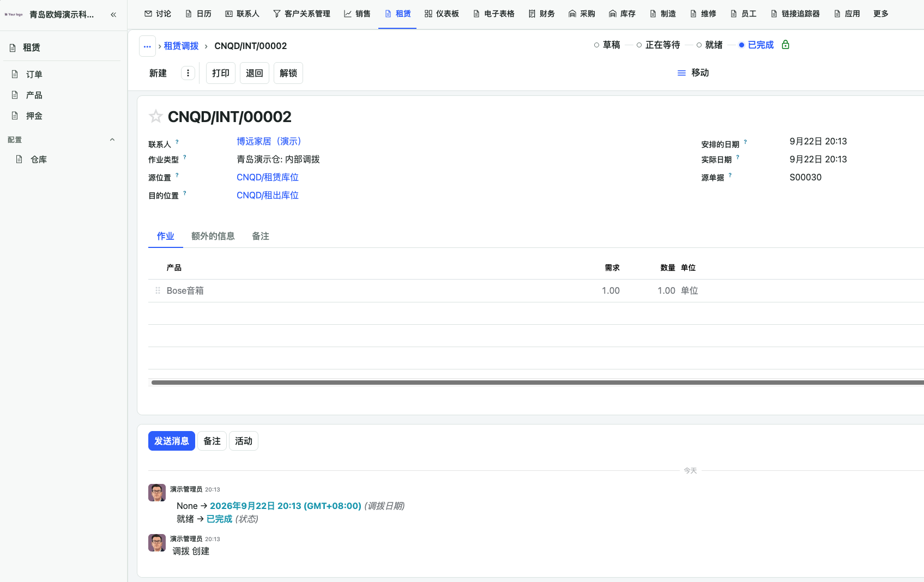The height and width of the screenshot is (582, 924).
Task: Open the three-dot actions menu beside 新建
Action: [x=188, y=73]
